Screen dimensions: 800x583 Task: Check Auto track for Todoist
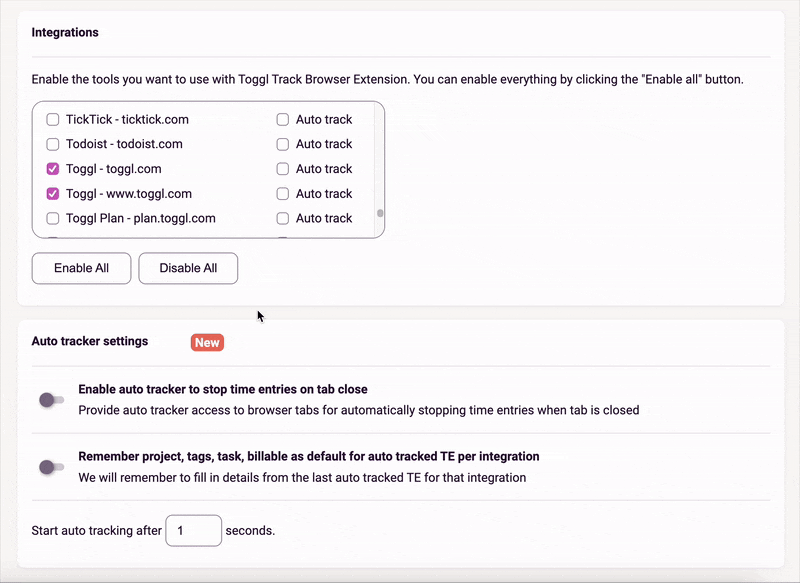pos(282,144)
